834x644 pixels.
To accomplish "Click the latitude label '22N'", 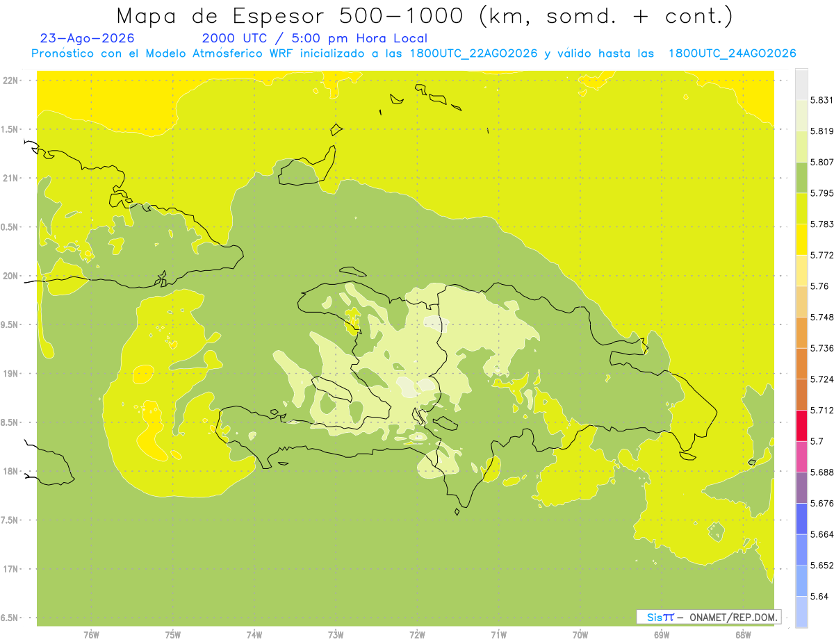I will (10, 81).
